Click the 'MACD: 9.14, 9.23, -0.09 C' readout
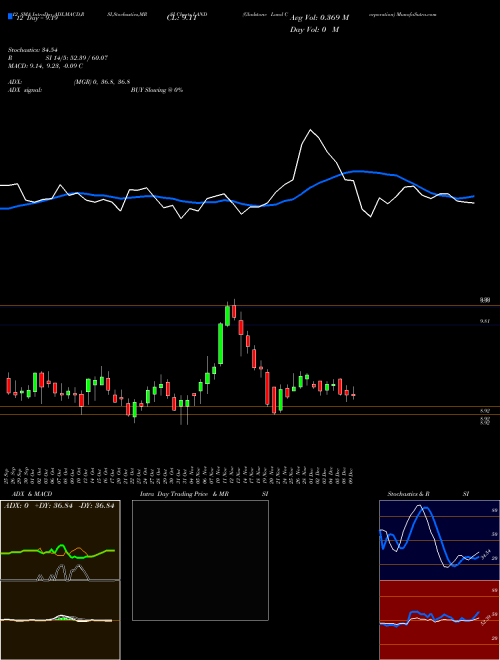Viewport: 500px width, 660px height. [x=45, y=66]
